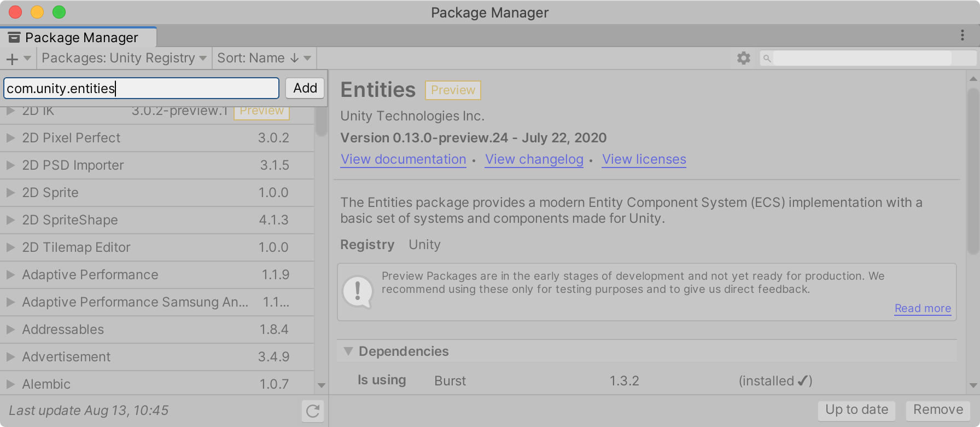Select the Advertisement package name
Image resolution: width=980 pixels, height=427 pixels.
(66, 357)
